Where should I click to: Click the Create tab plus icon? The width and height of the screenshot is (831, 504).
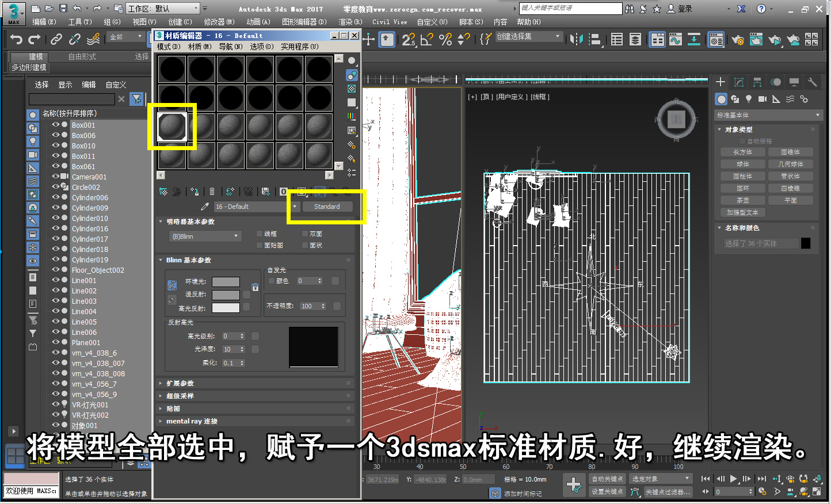click(721, 82)
